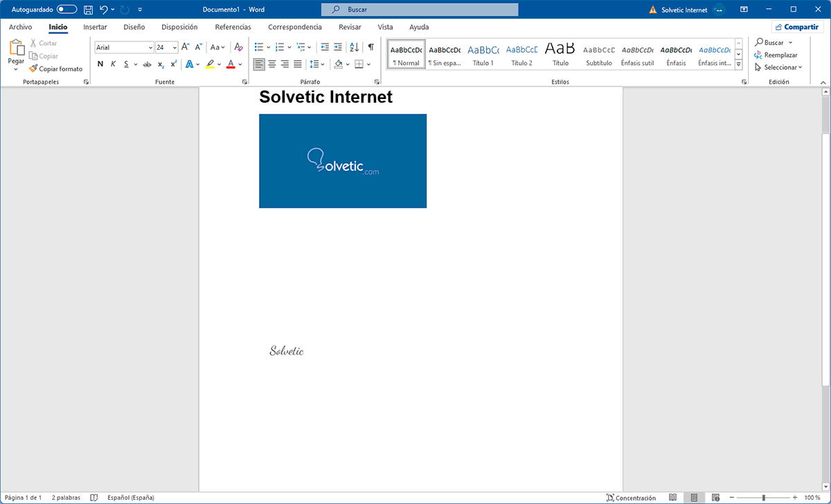Open change case Aa dropdown
This screenshot has height=504, width=831.
click(x=218, y=47)
